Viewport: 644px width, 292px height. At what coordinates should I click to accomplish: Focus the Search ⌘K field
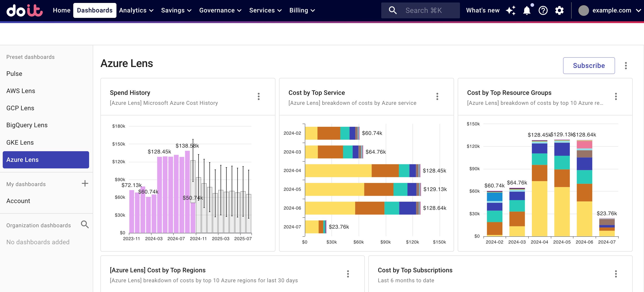[420, 10]
